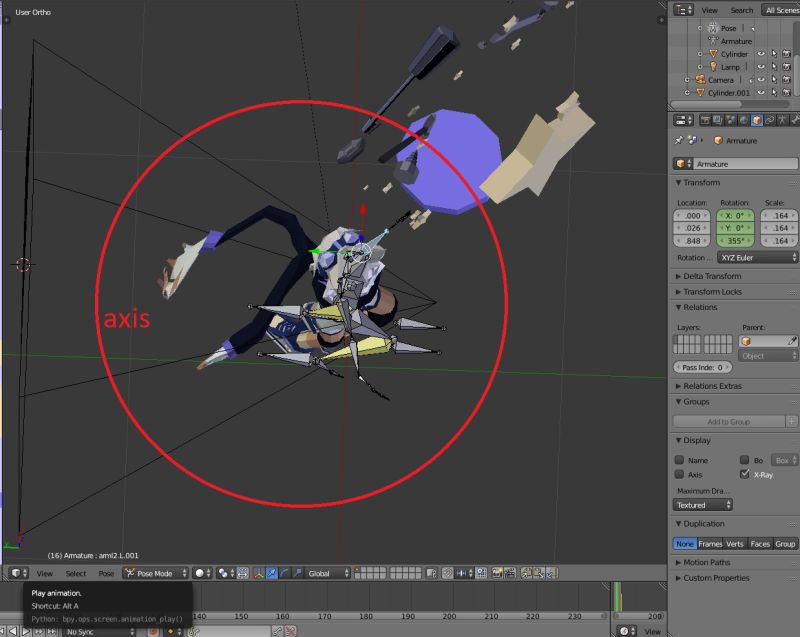
Task: Enable the Bounds checkbox
Action: point(744,460)
